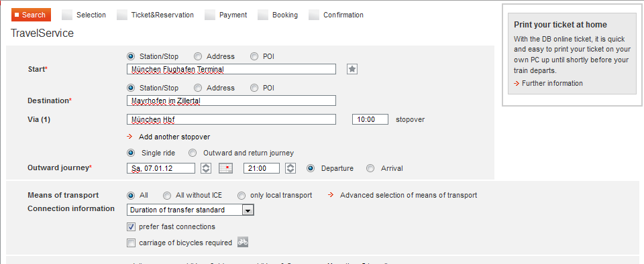Open the calendar date picker icon
The height and width of the screenshot is (264, 644).
coord(225,168)
